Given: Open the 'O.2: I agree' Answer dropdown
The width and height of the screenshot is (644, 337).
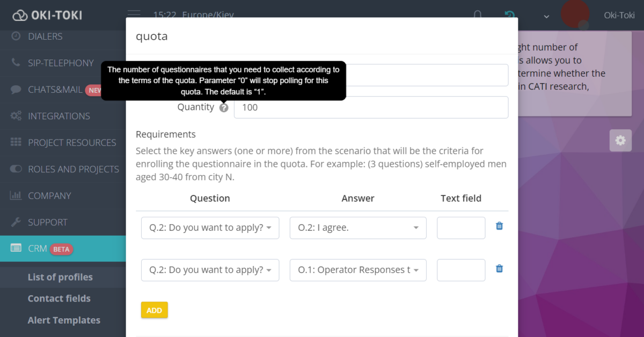Looking at the screenshot, I should tap(357, 228).
